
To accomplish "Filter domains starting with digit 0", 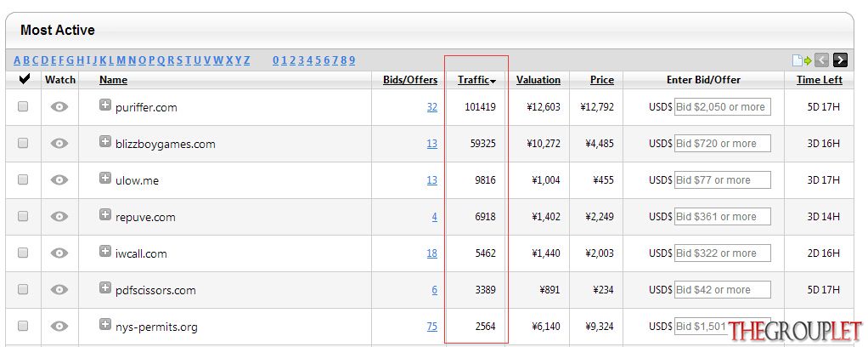I will 276,60.
